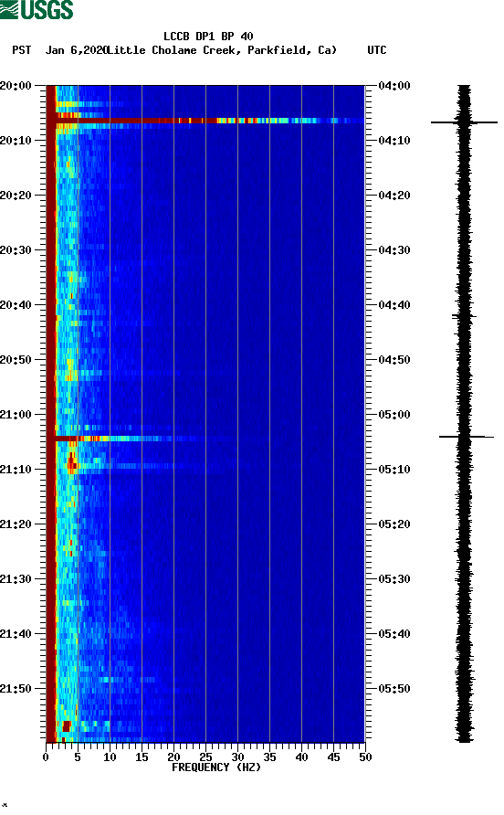Click the '04:50' UTC time label
This screenshot has height=815, width=504.
click(394, 360)
